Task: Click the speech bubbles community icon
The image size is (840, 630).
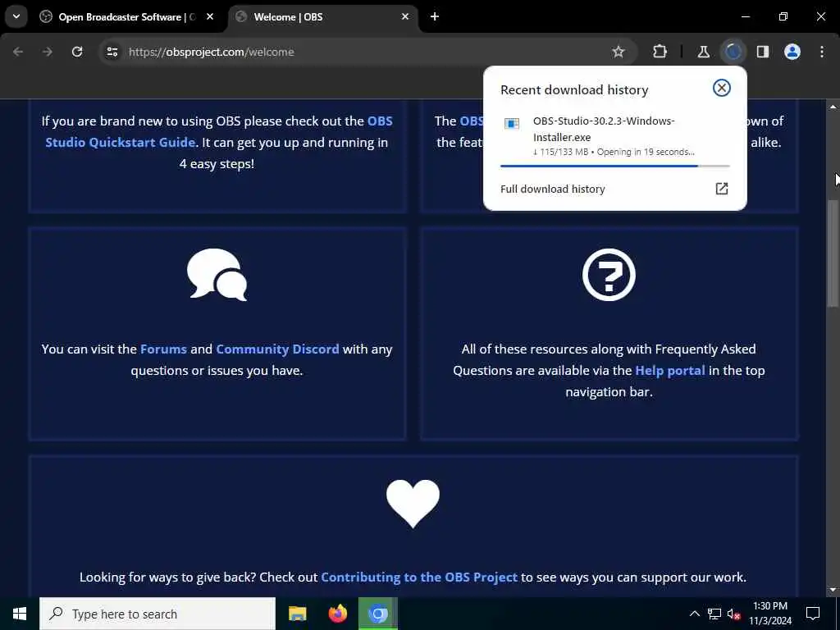Action: pos(217,275)
